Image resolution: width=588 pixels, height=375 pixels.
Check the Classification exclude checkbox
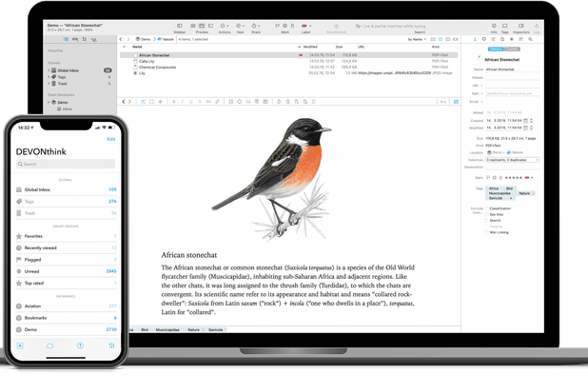click(x=487, y=208)
